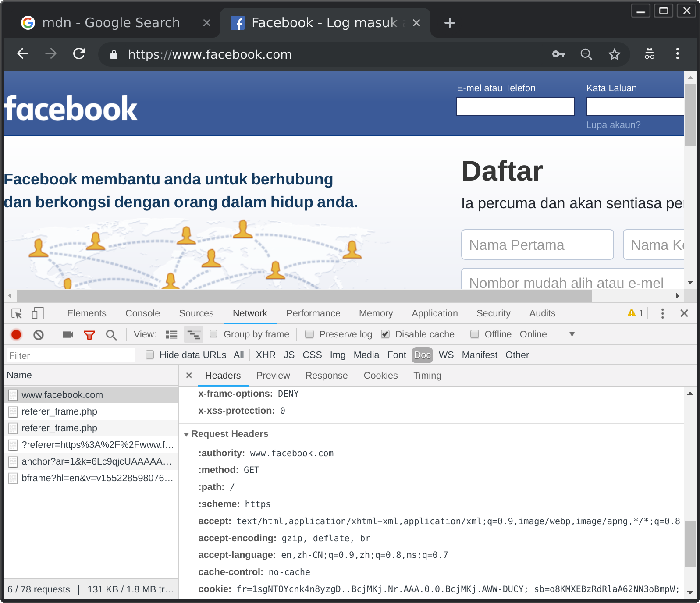Click the headers pane vertical scrollbar thumb
The image size is (700, 603).
pyautogui.click(x=690, y=544)
